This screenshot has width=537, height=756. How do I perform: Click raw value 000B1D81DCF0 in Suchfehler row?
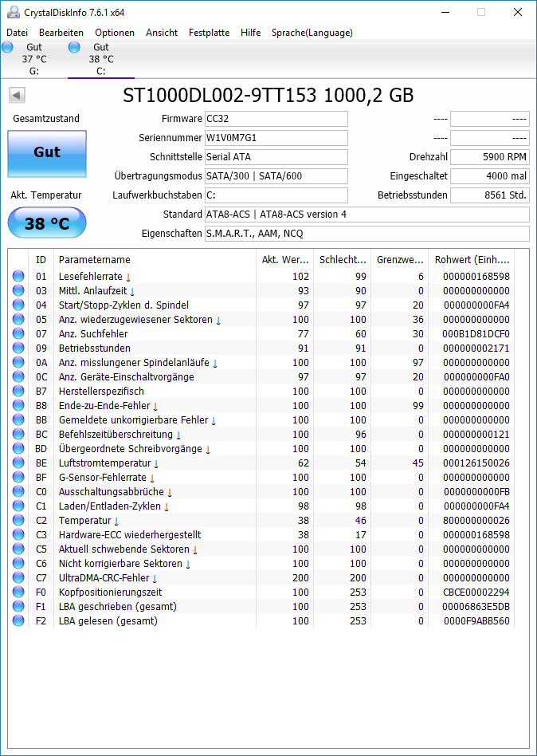tap(476, 333)
